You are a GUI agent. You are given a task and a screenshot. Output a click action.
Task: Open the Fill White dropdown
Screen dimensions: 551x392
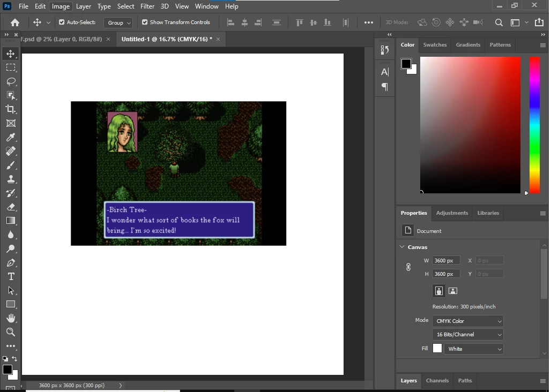[474, 349]
